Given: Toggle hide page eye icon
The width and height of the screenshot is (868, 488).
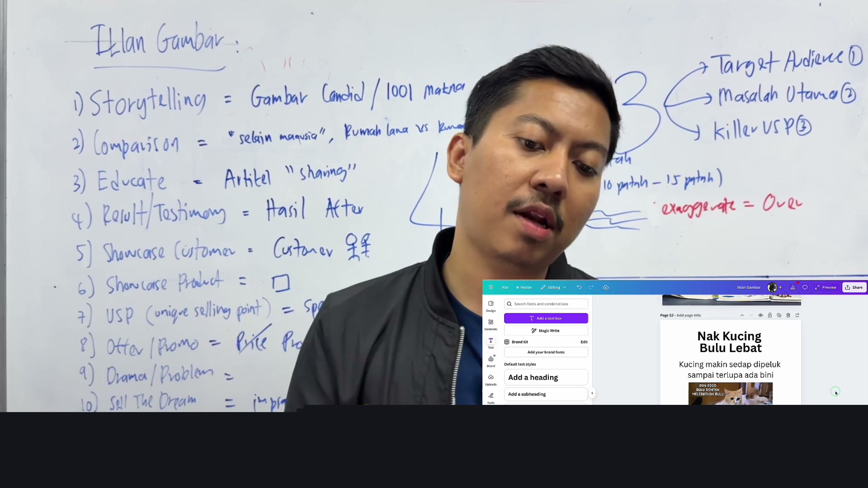Looking at the screenshot, I should 760,315.
